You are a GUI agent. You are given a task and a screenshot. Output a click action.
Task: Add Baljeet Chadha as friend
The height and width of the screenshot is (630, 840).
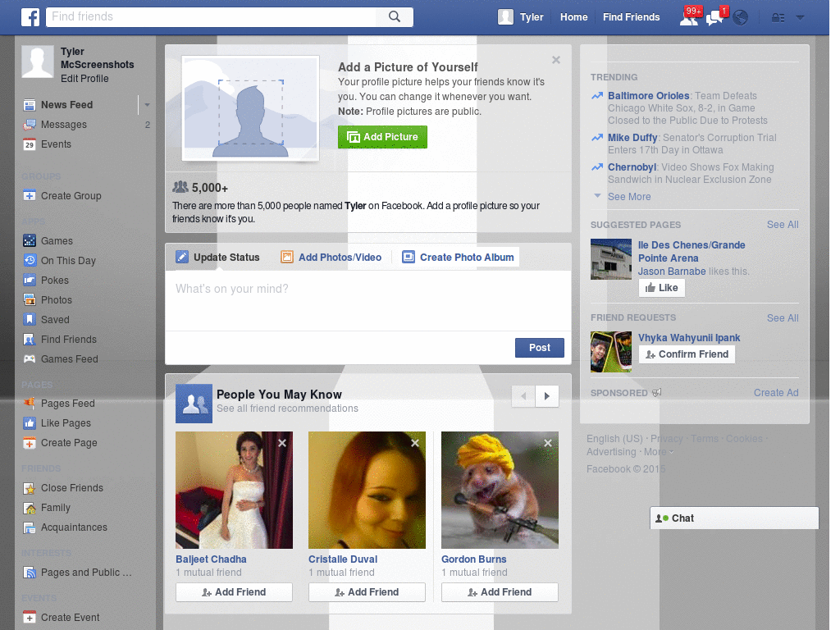234,592
